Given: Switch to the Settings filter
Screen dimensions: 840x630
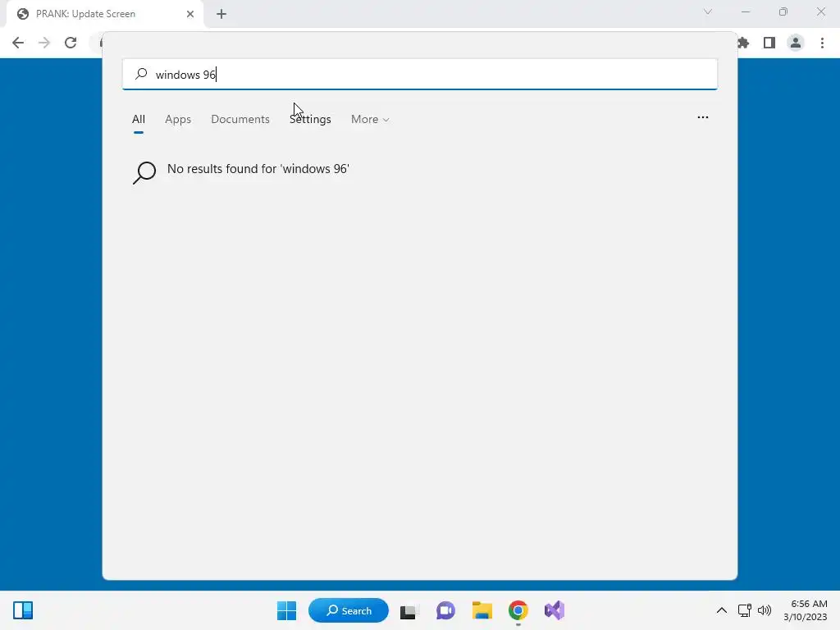Looking at the screenshot, I should coord(310,119).
